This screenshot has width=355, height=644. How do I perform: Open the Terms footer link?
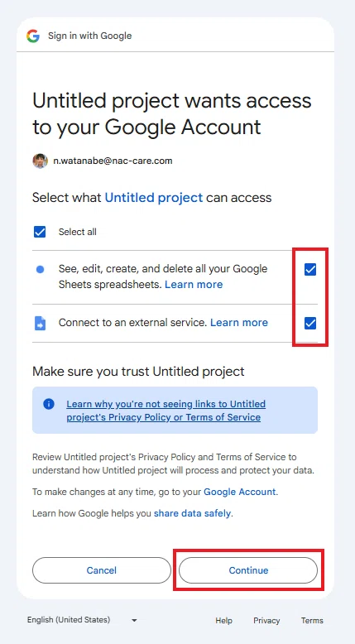312,621
